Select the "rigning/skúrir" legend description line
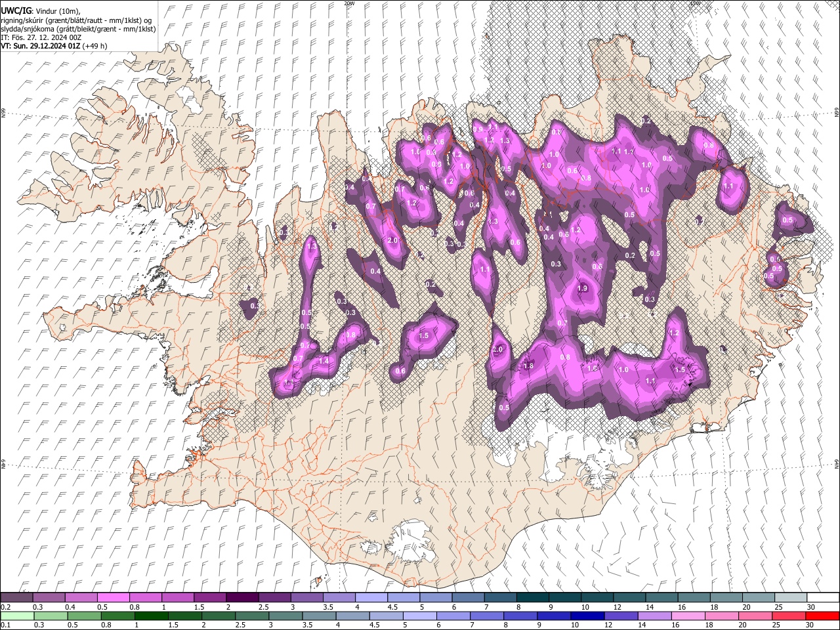This screenshot has height=630, width=840. click(77, 20)
